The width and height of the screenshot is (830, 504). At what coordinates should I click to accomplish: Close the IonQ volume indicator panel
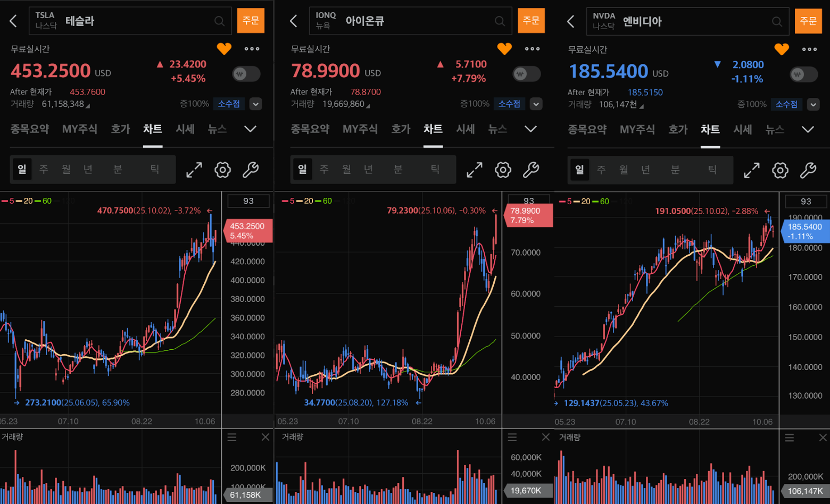(546, 437)
